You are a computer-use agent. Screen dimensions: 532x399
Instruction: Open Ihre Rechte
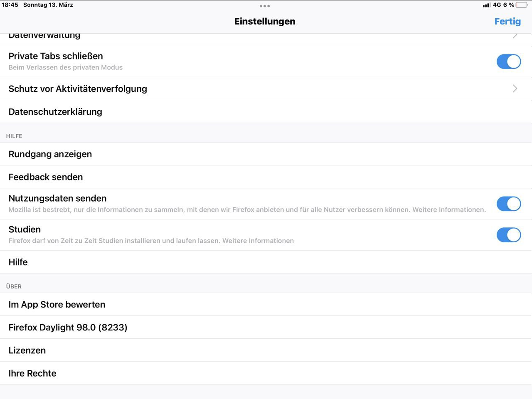(x=32, y=373)
